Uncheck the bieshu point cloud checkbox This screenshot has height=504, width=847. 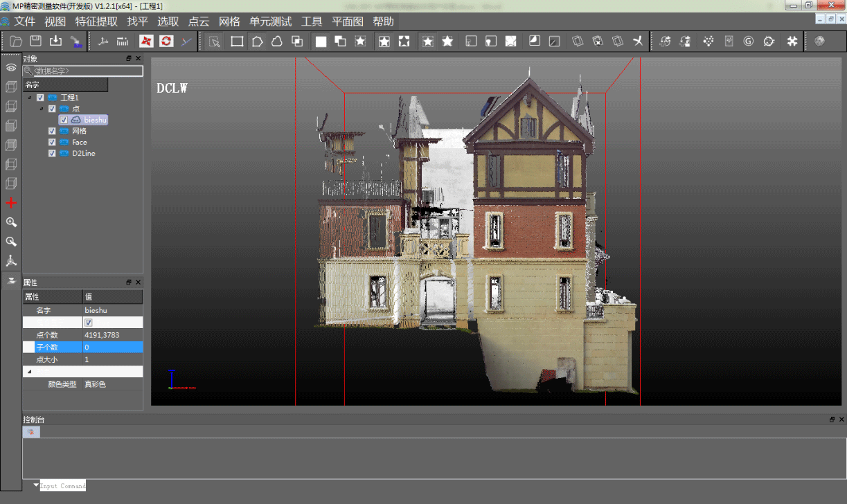[64, 120]
